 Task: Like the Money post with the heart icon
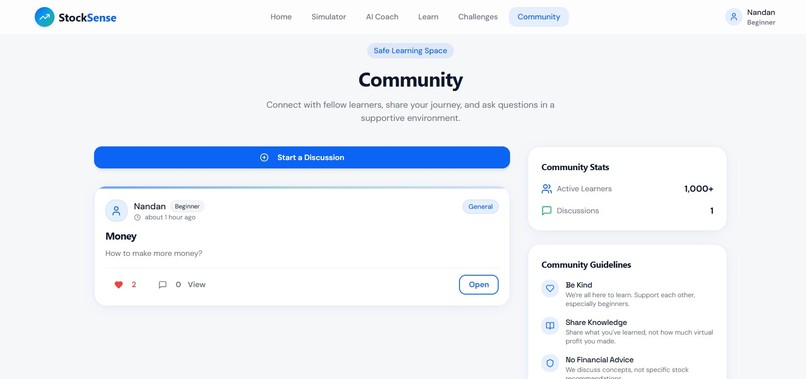click(x=119, y=284)
